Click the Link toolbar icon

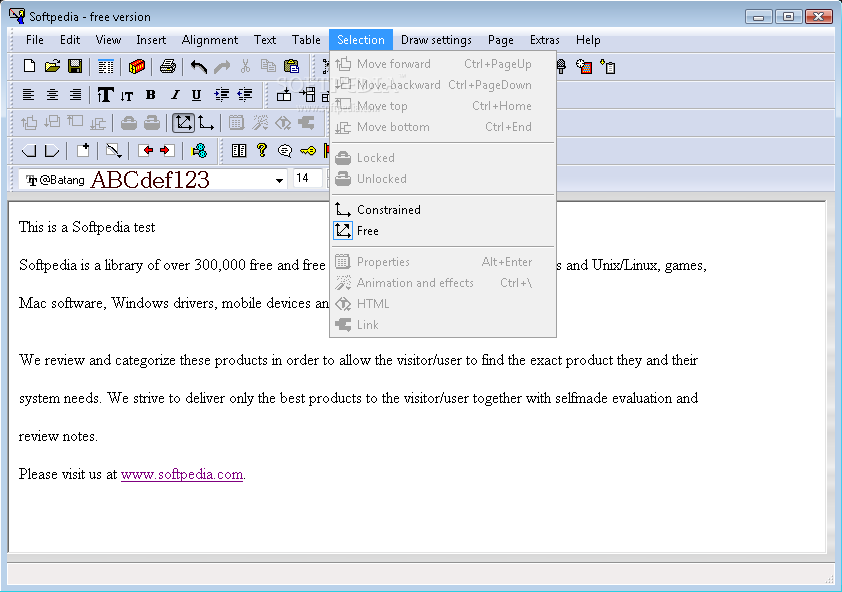pos(306,123)
